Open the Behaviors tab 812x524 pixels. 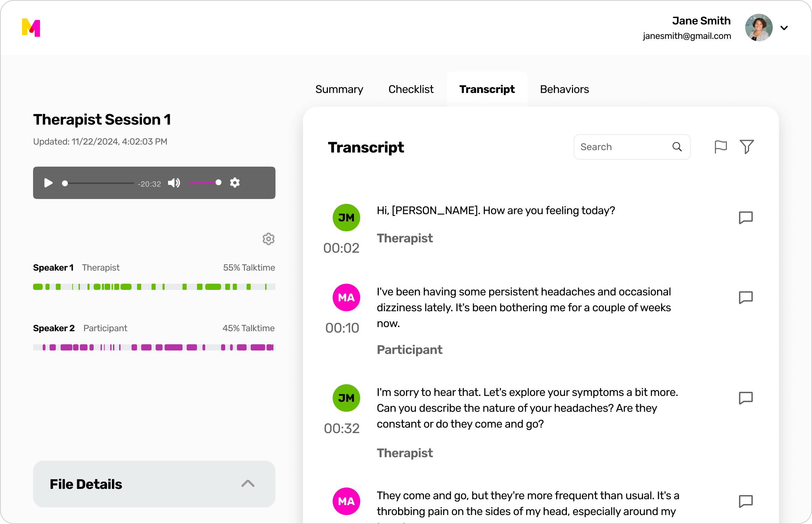click(564, 89)
